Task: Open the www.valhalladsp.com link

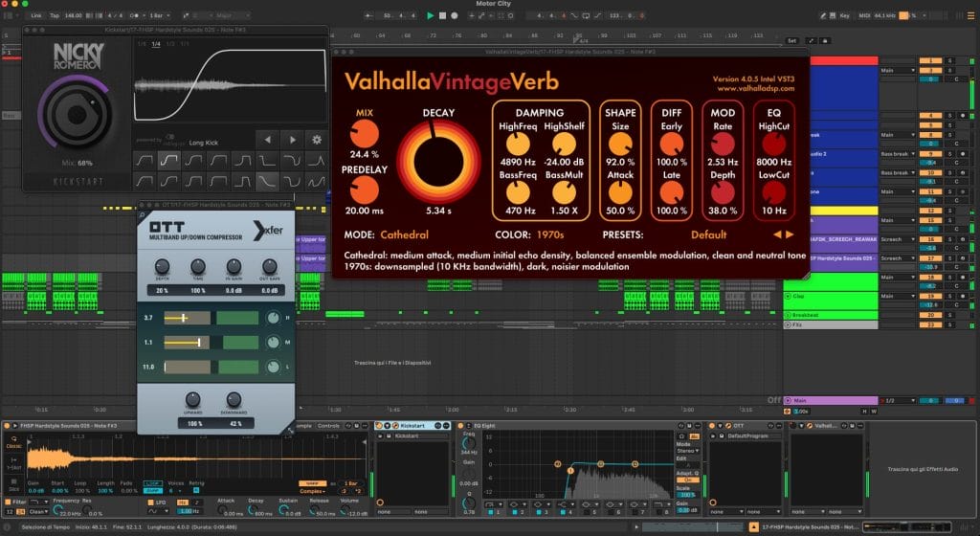Action: [756, 89]
